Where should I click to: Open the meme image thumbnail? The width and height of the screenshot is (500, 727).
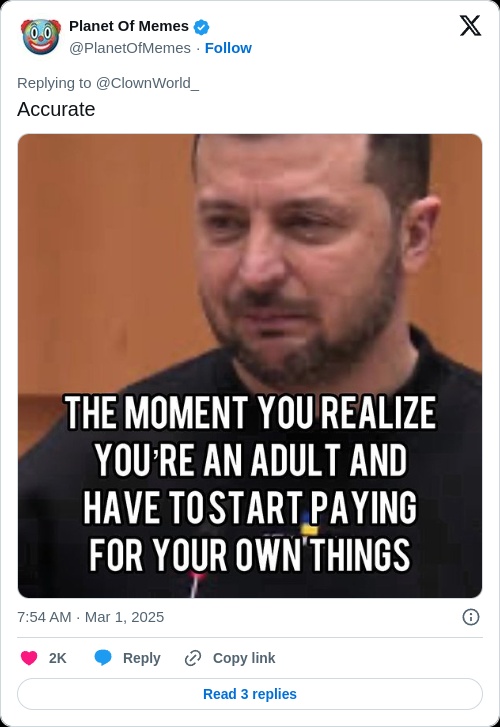[250, 366]
